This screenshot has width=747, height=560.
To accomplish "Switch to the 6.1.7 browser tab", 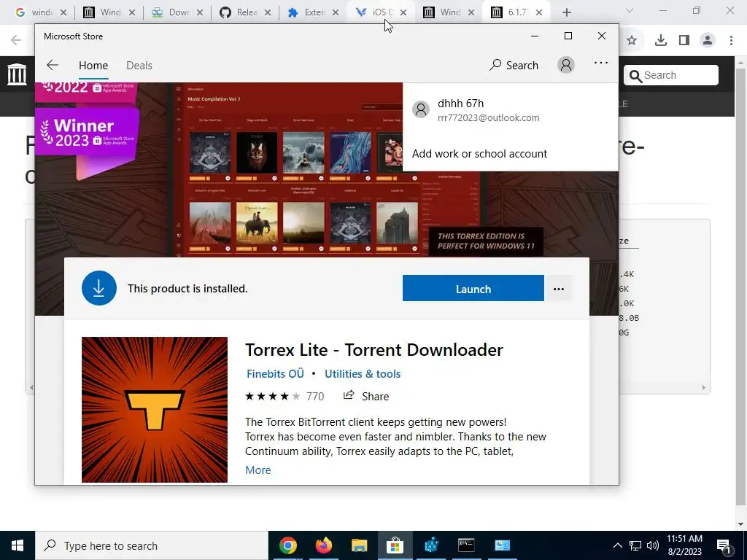I will pyautogui.click(x=516, y=12).
